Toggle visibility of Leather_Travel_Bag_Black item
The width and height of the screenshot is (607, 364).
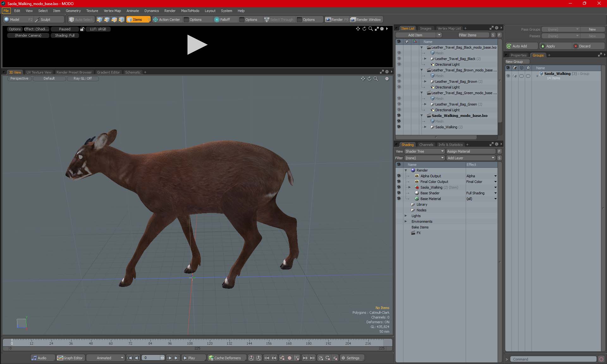click(399, 59)
